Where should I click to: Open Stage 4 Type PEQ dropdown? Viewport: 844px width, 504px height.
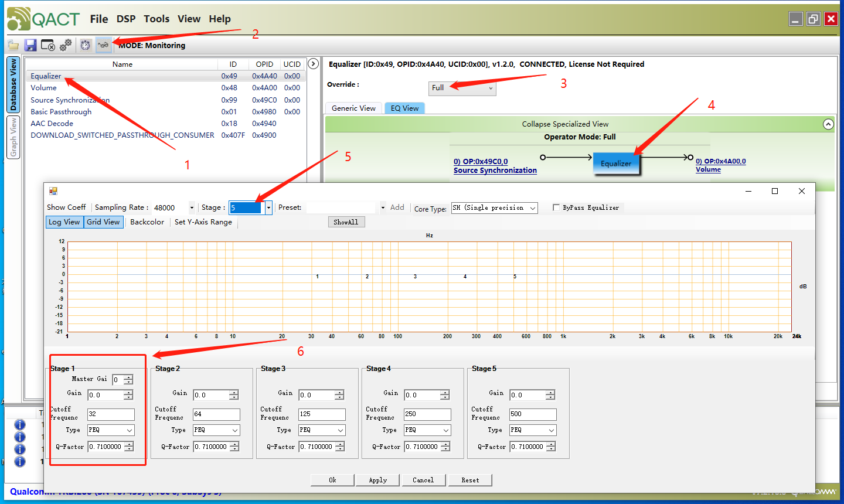pyautogui.click(x=427, y=430)
